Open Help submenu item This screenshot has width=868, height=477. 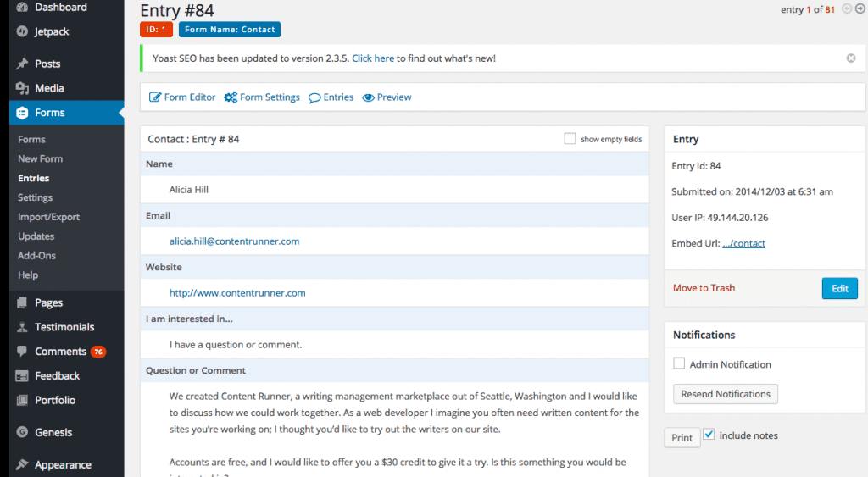coord(28,275)
